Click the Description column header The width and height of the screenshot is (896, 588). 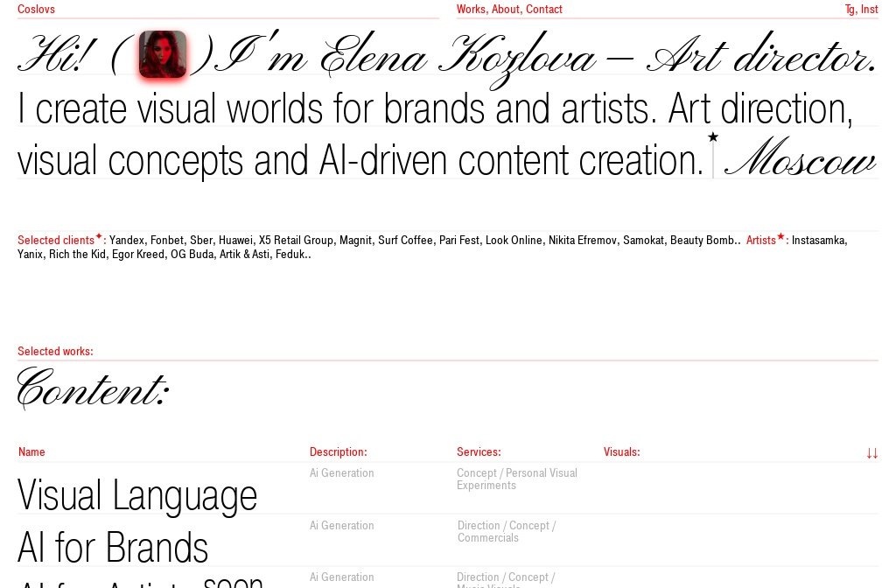339,452
